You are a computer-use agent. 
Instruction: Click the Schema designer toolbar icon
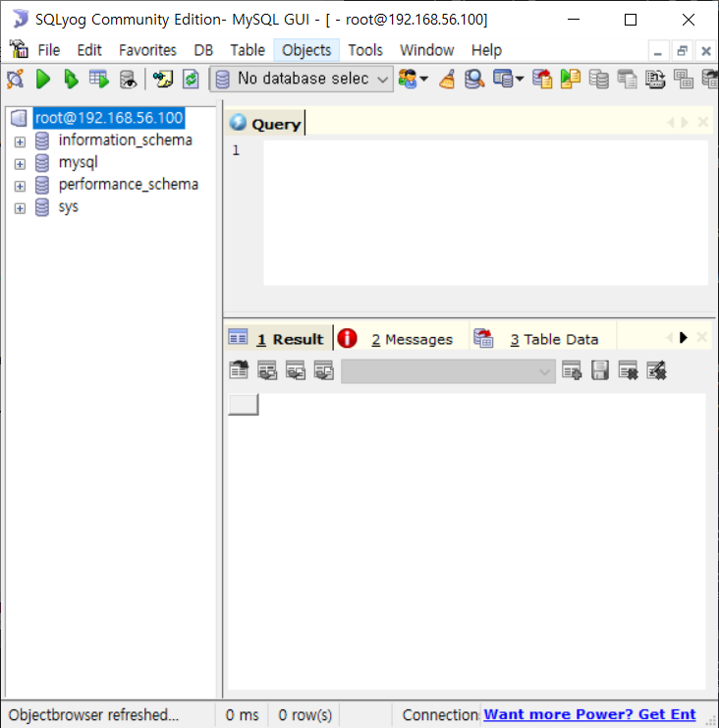point(503,79)
